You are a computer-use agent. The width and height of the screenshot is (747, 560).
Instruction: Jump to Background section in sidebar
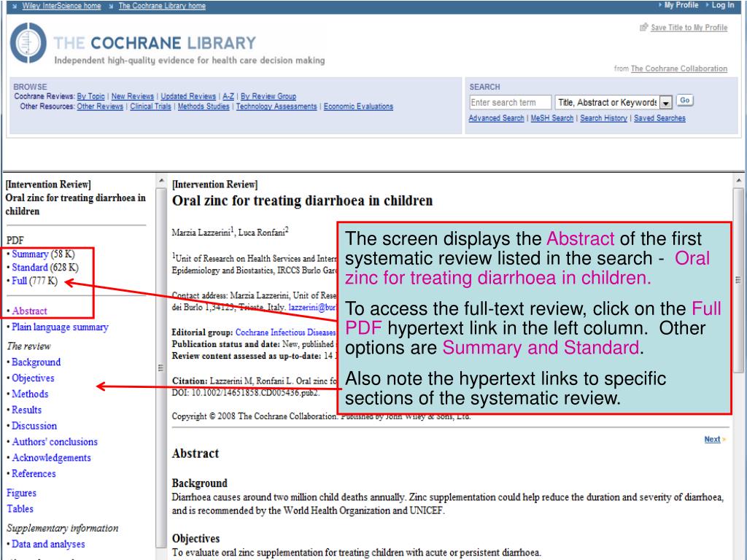36,362
